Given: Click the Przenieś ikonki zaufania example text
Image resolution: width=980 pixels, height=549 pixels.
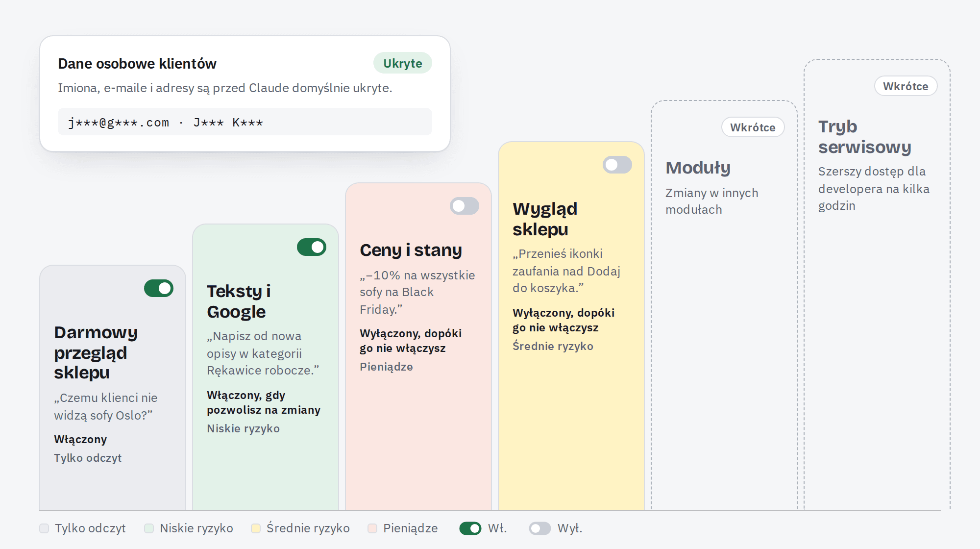Looking at the screenshot, I should (x=566, y=271).
